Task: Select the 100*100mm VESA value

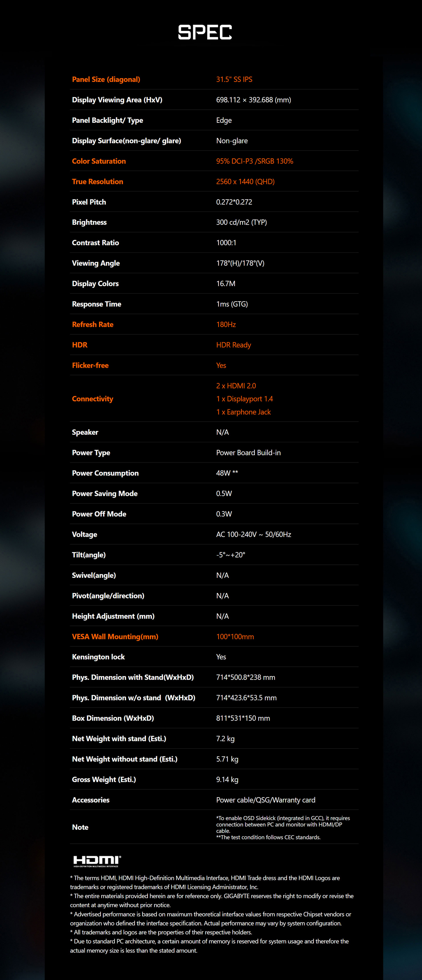Action: tap(235, 636)
